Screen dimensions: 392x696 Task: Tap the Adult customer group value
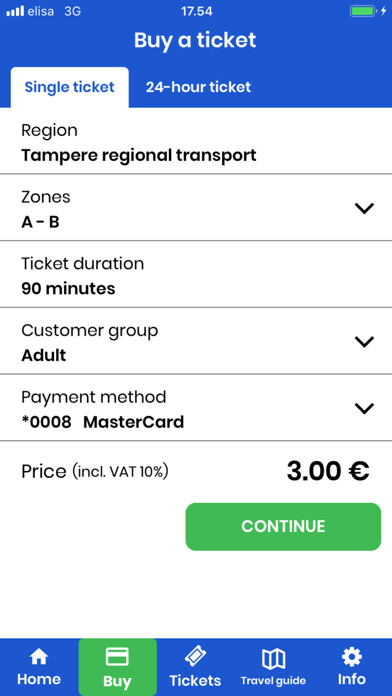click(44, 356)
